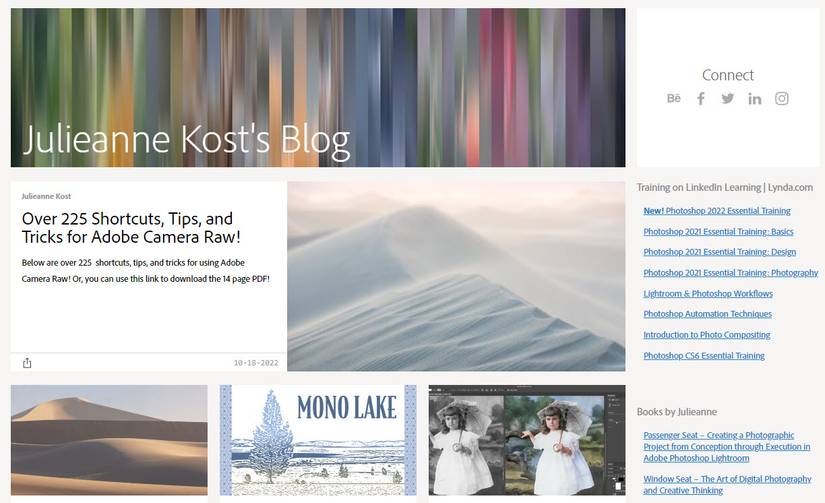
Task: Open Photoshop CS6 Essential Training link
Action: [703, 356]
